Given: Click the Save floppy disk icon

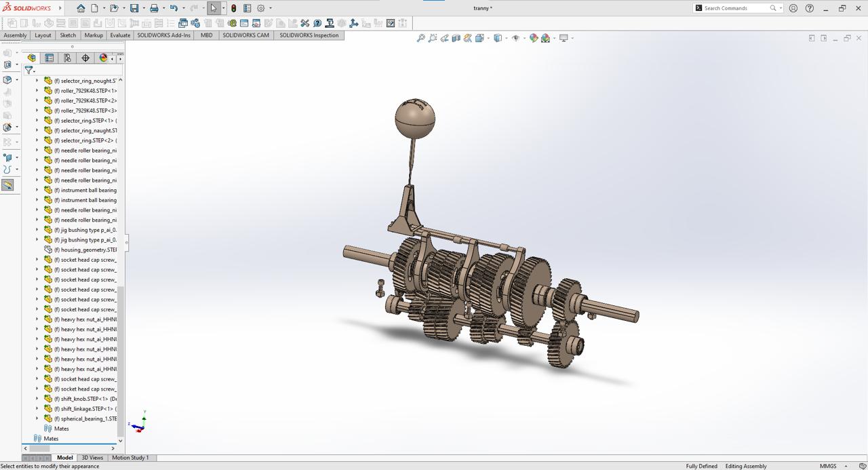Looking at the screenshot, I should point(134,8).
